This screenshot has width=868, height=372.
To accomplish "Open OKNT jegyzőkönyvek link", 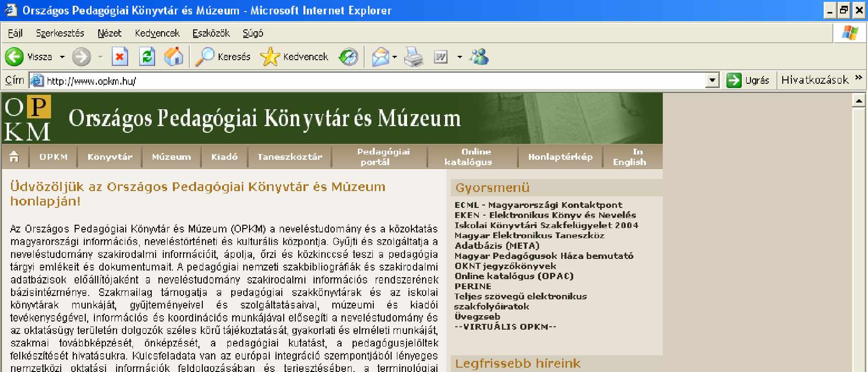I will tap(505, 266).
